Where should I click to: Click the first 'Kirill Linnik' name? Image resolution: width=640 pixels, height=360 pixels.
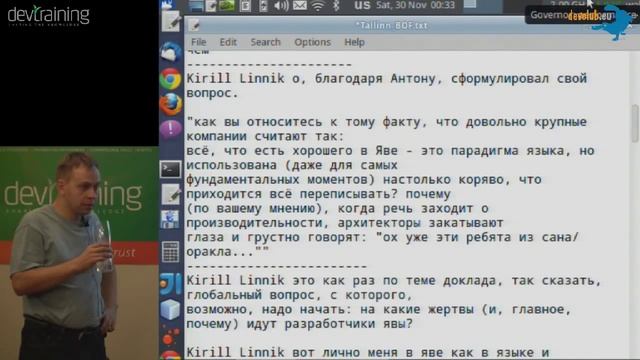(x=235, y=78)
